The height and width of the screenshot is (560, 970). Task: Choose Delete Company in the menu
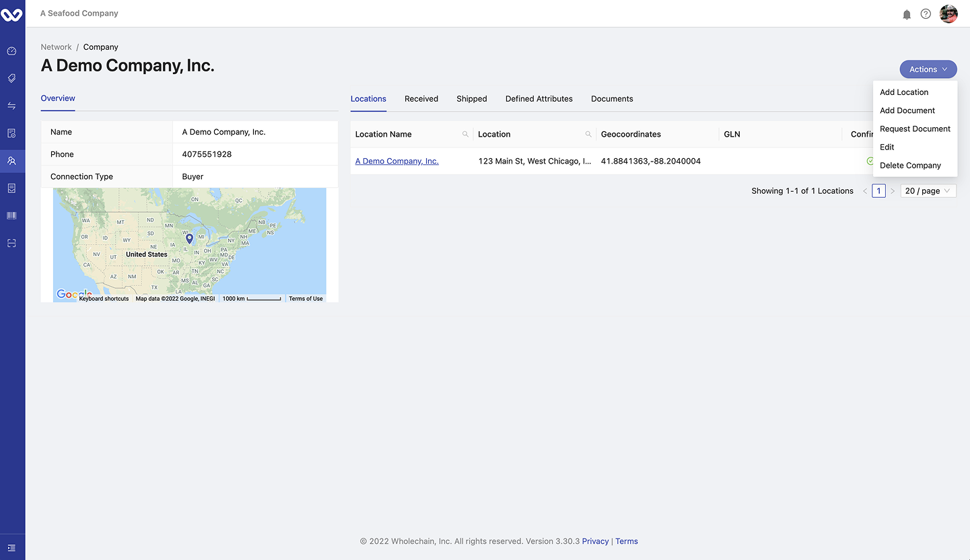[909, 166]
